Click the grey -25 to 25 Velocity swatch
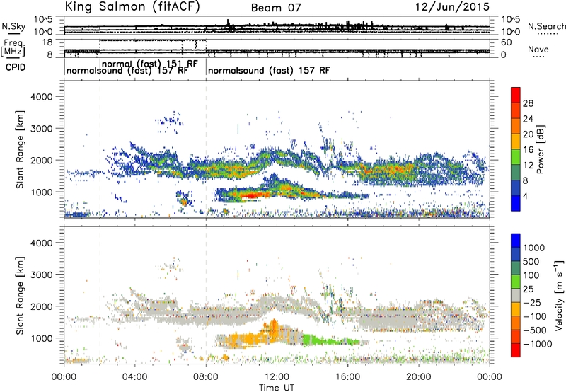Screen dimensions: 566x392 [x=516, y=296]
